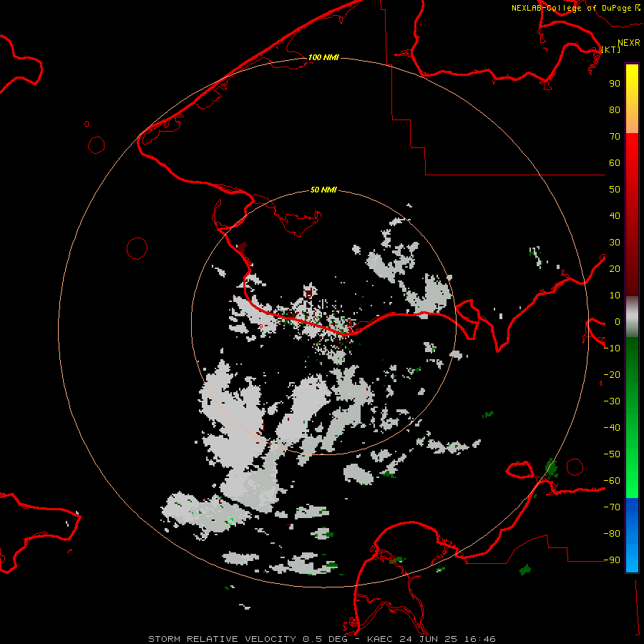644x644 pixels.
Task: Click the -70 scale value
Action: (612, 507)
